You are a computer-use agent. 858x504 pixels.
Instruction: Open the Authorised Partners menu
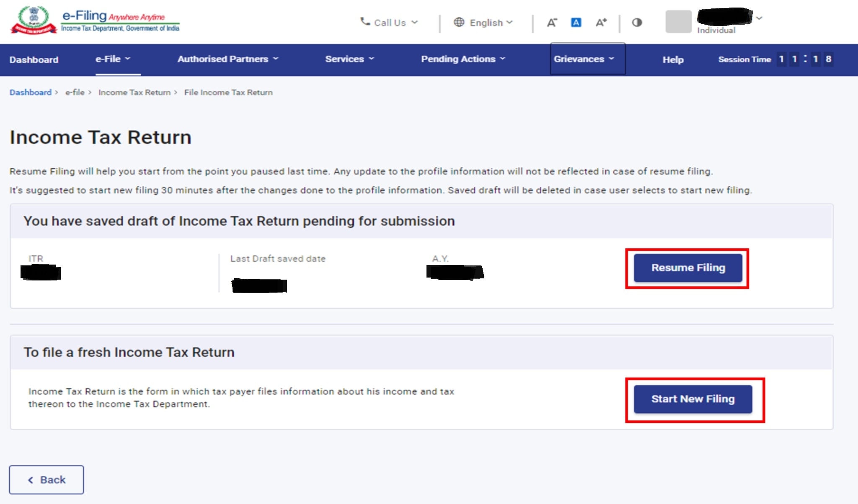tap(227, 59)
